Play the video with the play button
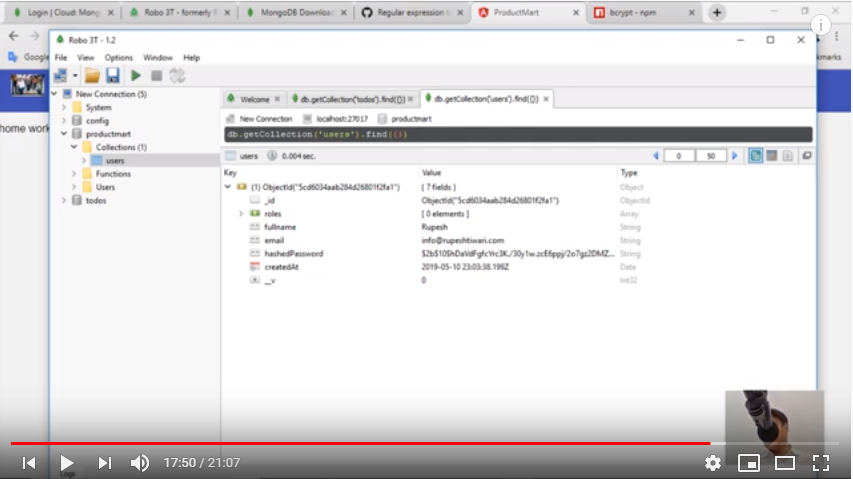The width and height of the screenshot is (853, 479). (66, 462)
